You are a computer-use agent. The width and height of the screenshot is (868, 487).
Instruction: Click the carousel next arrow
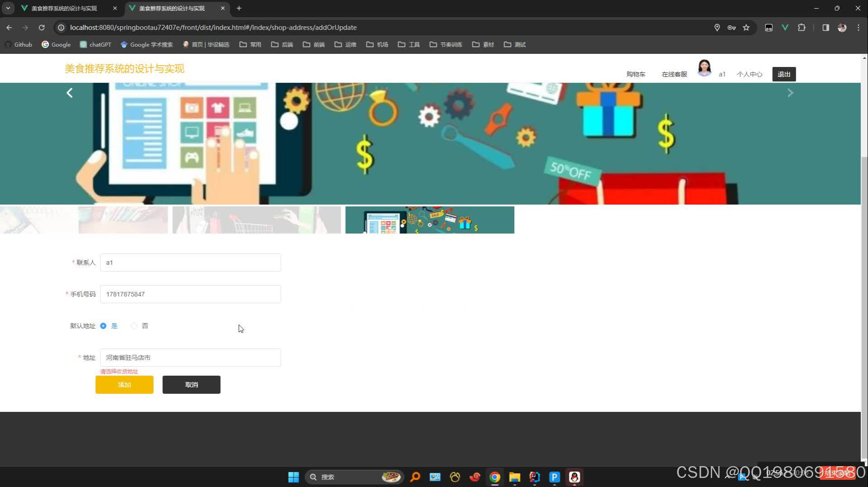point(790,93)
